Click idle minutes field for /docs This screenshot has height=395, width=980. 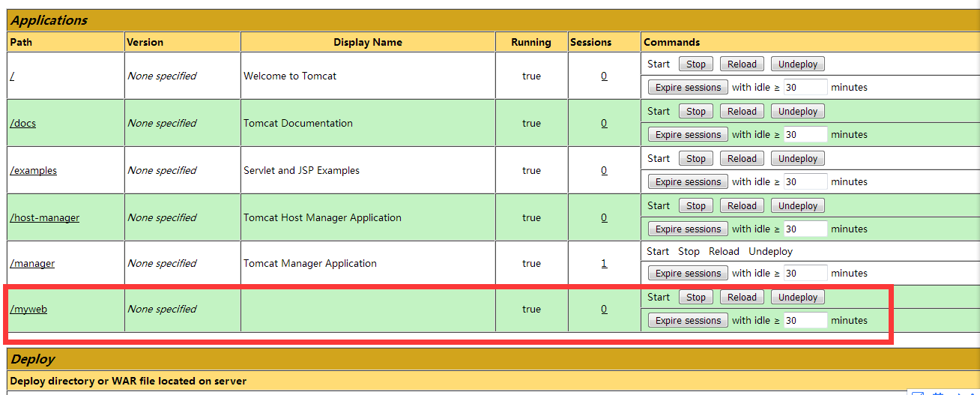pos(805,134)
